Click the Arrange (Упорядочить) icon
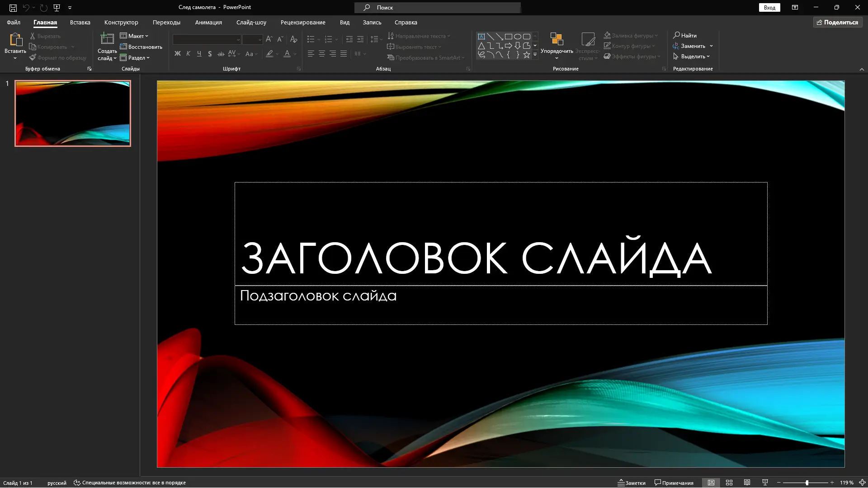Screen dimensions: 868x488 coord(557,40)
